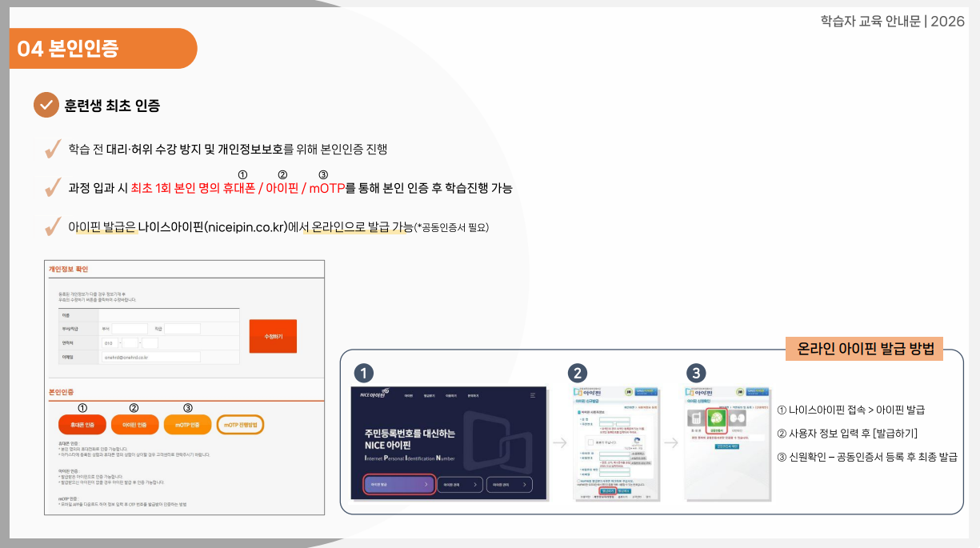
Task: Click the 아이핀 인증 button
Action: (x=134, y=424)
